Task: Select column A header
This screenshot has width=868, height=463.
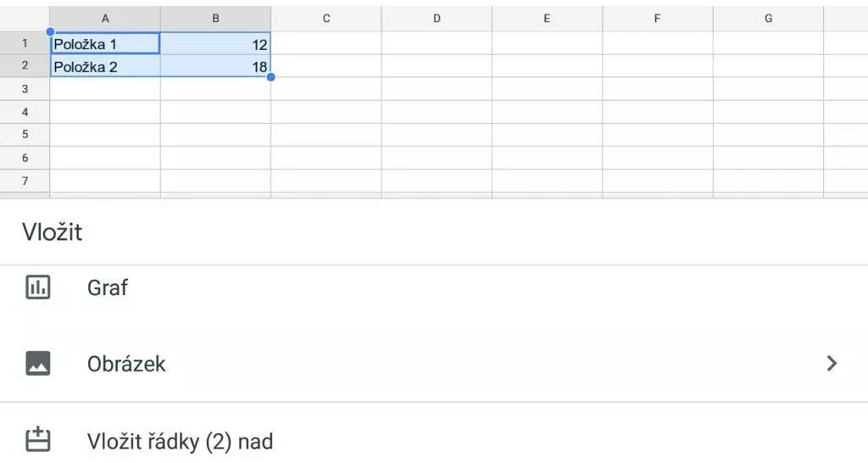Action: [x=105, y=19]
